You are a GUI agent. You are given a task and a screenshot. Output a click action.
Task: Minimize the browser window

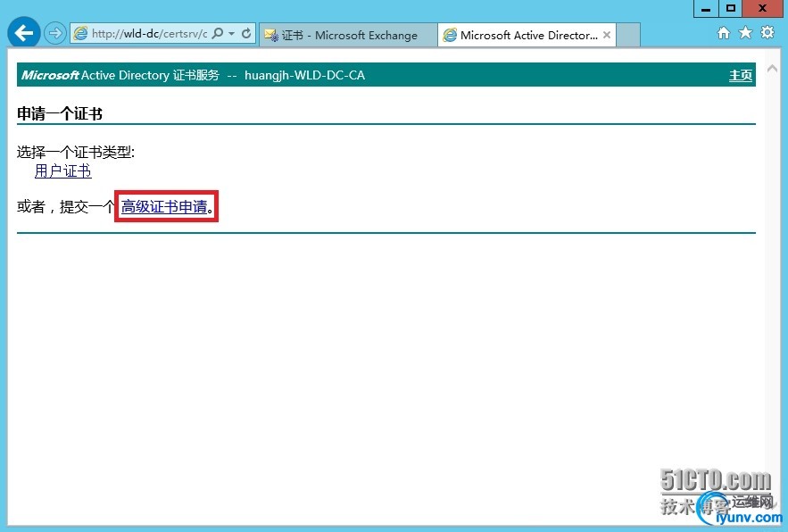click(706, 9)
